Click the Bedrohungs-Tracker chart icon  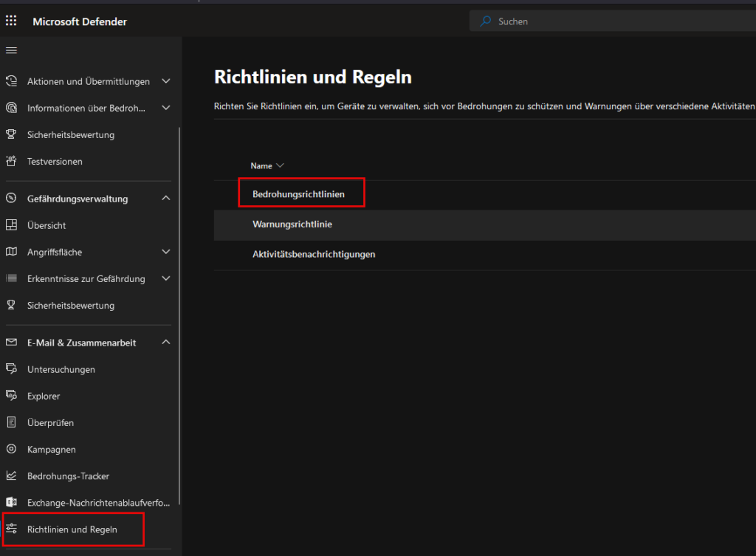point(11,476)
